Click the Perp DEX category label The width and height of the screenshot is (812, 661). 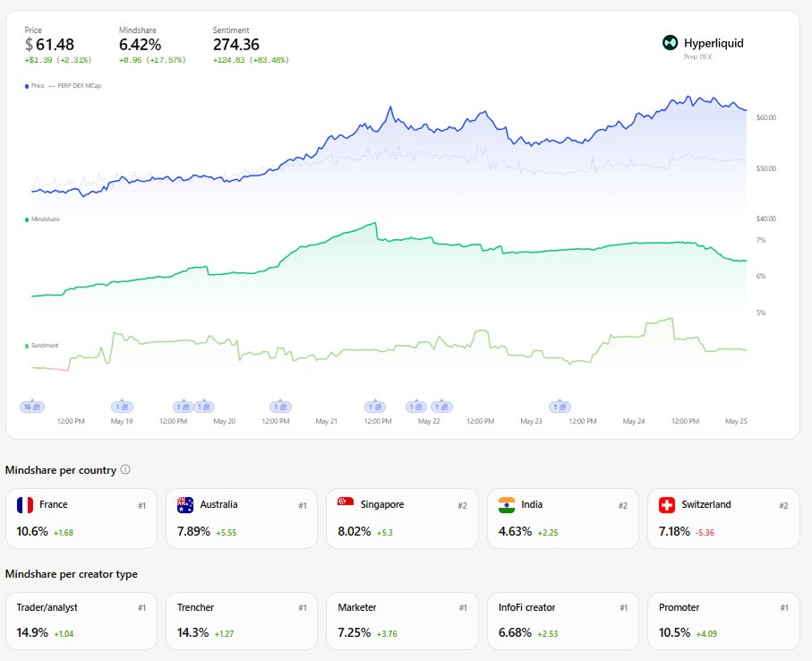[697, 57]
